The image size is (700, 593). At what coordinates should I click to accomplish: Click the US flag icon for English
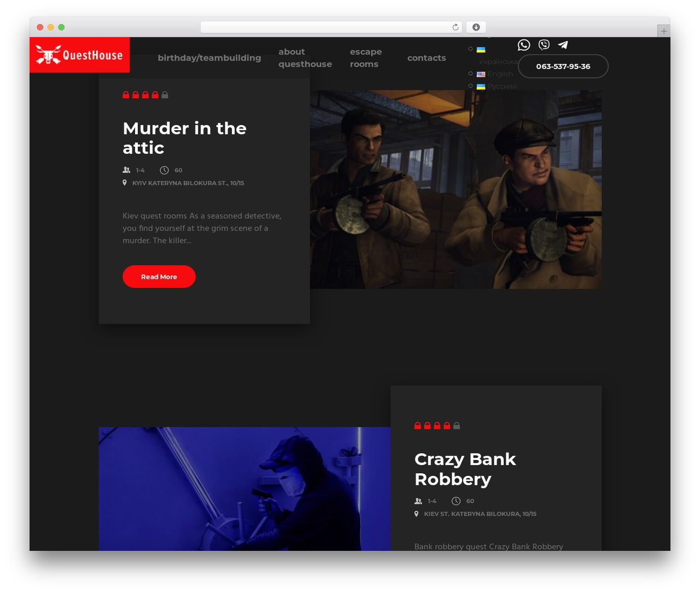pos(481,74)
